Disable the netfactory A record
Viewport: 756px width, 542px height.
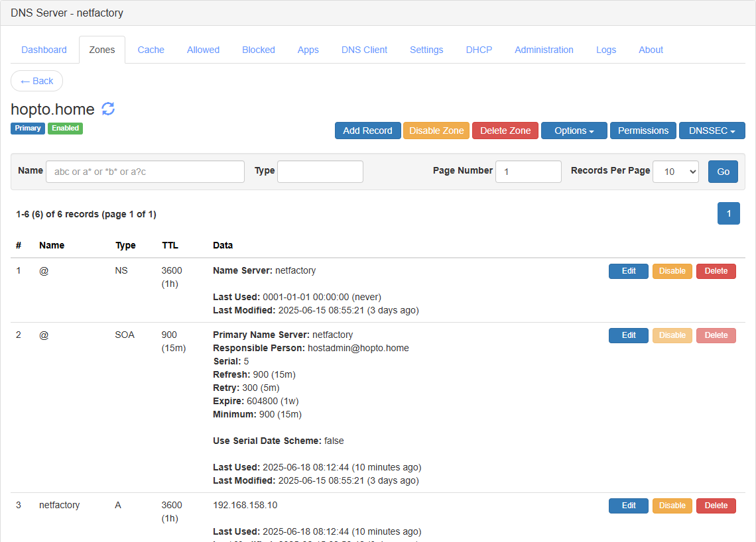tap(672, 506)
